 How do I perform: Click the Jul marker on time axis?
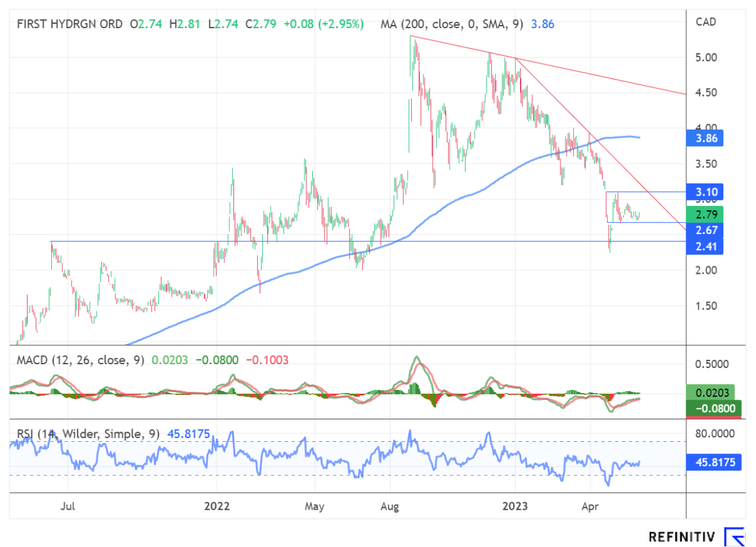click(x=68, y=506)
